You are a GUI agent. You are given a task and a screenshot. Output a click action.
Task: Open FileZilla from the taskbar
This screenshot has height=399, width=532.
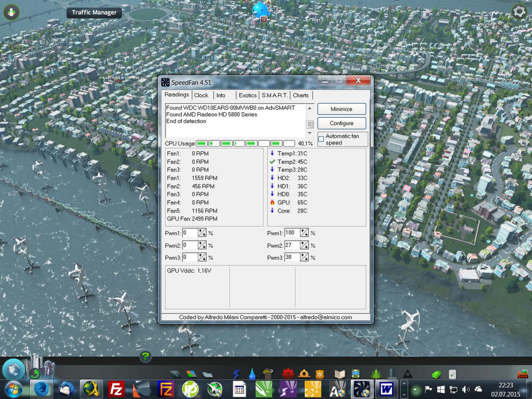click(116, 389)
